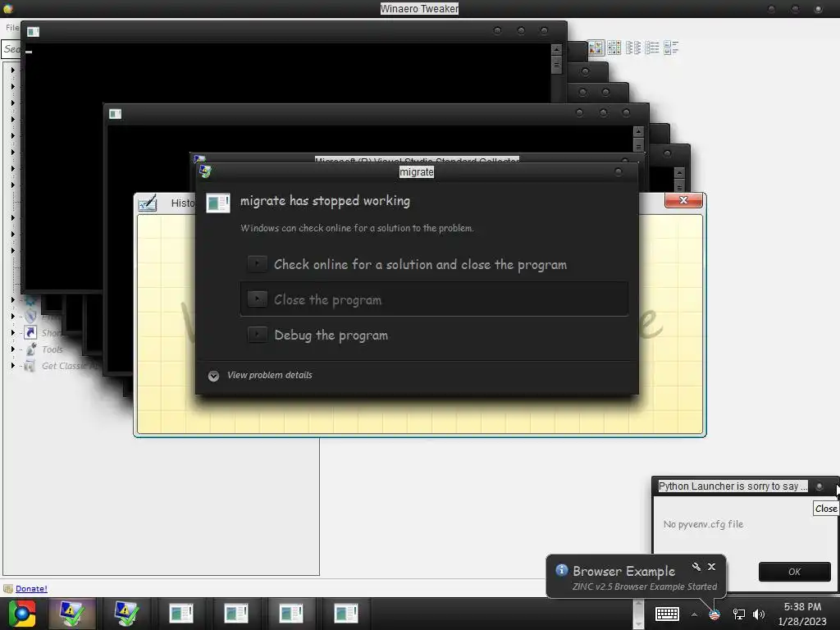Open the volume speaker tray icon

click(759, 614)
